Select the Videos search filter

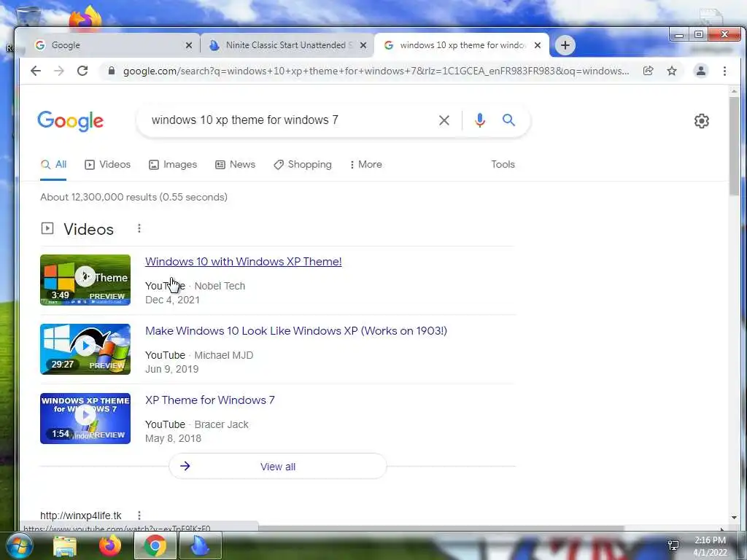[108, 164]
